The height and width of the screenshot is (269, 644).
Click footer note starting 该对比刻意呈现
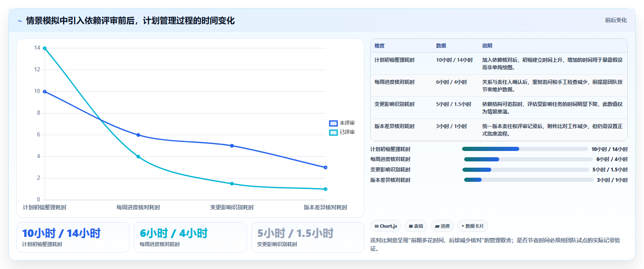(x=496, y=245)
